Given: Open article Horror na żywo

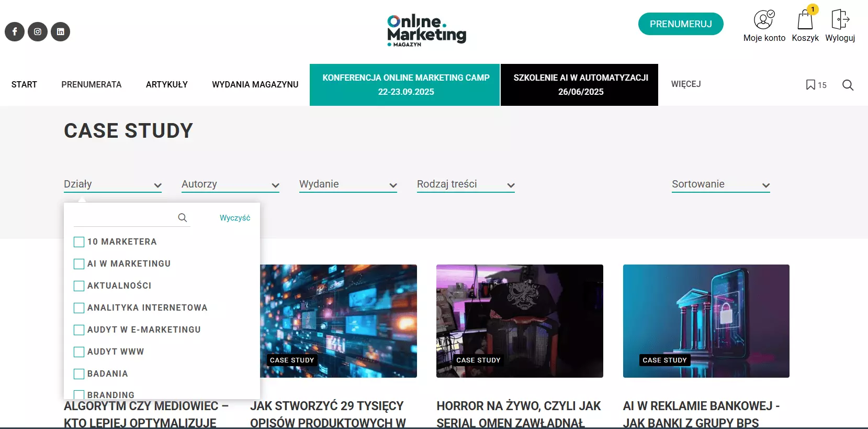Looking at the screenshot, I should tap(519, 414).
